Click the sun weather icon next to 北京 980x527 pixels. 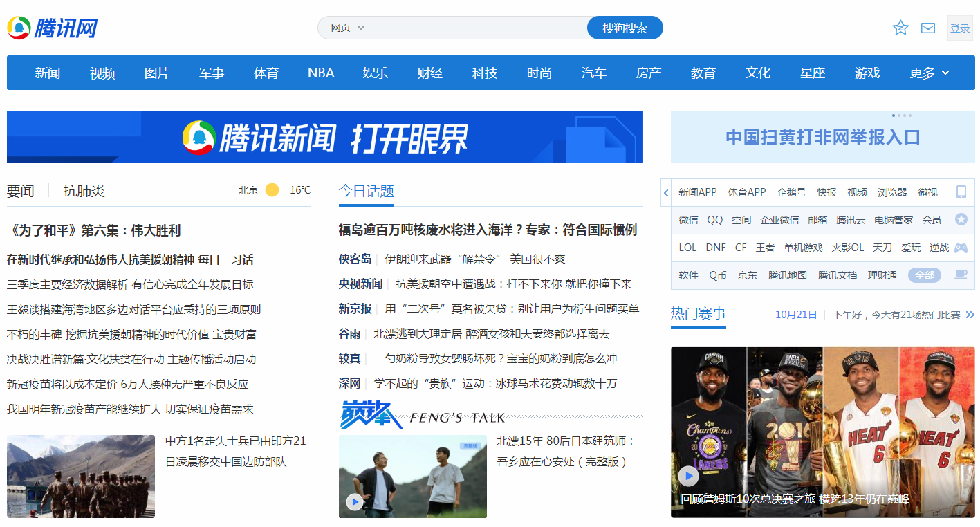(272, 190)
